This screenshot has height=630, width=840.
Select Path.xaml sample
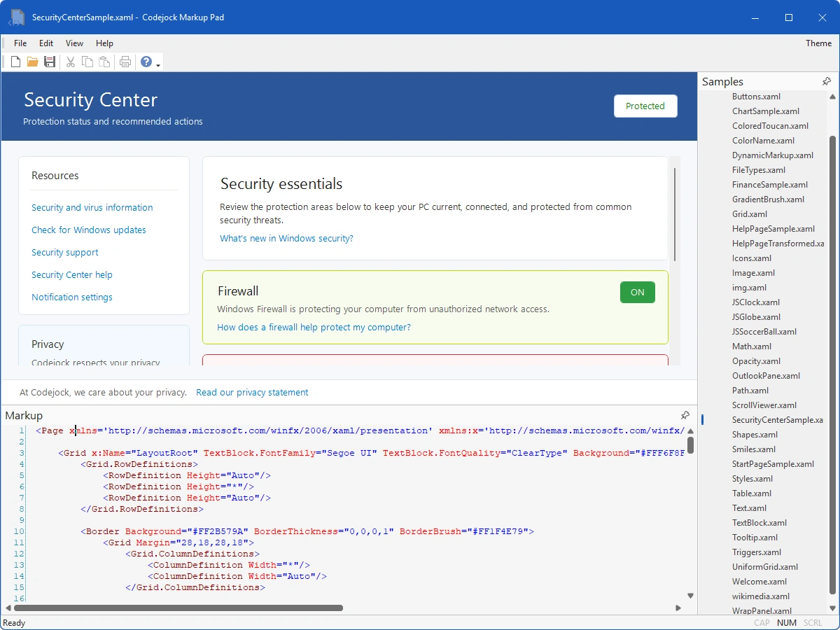pos(750,391)
